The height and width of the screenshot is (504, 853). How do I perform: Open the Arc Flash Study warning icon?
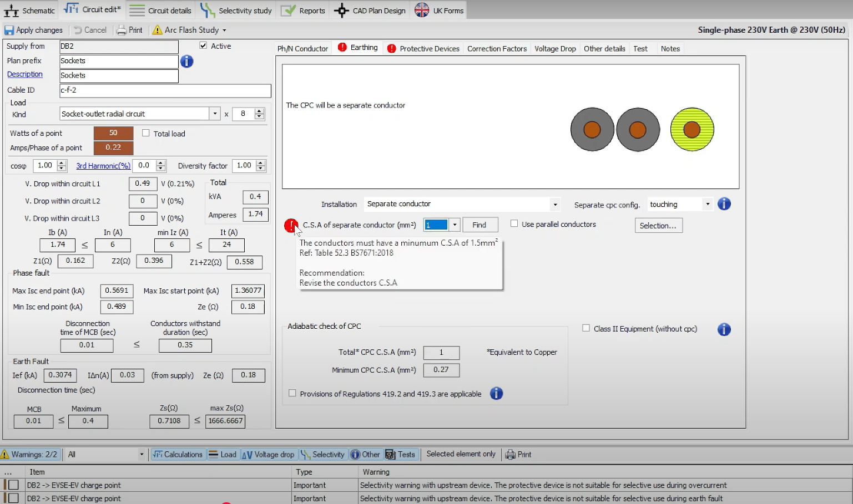pos(158,30)
